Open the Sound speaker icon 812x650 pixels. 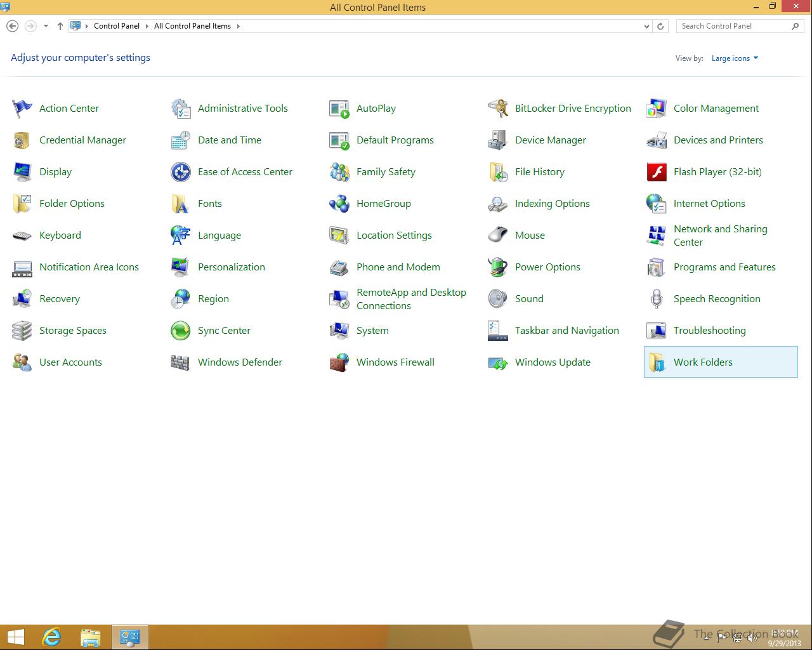[498, 299]
